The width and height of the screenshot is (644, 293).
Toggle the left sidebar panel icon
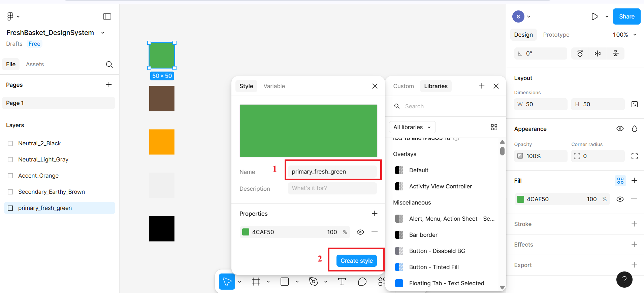click(x=107, y=16)
